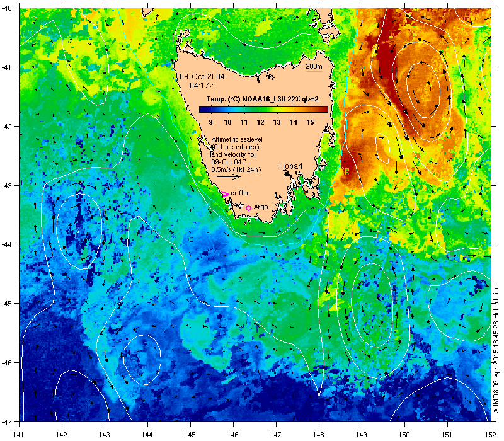Screen dimensions: 504x441
Task: Click the '04:17Z' time label
Action: [202, 86]
